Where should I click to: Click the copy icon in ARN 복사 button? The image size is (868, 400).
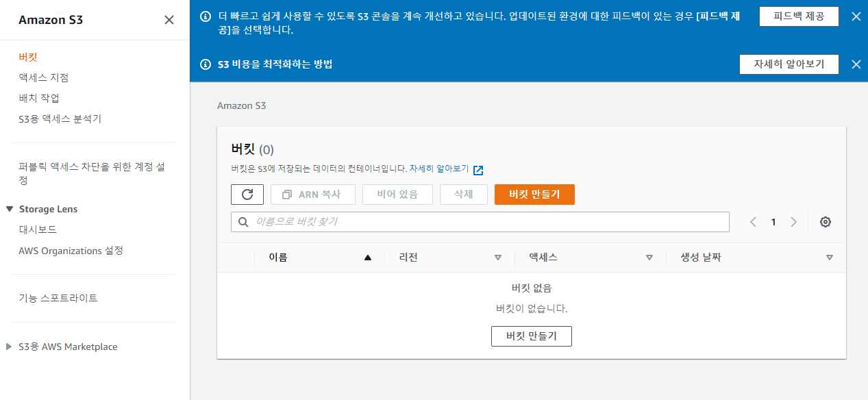pos(288,195)
